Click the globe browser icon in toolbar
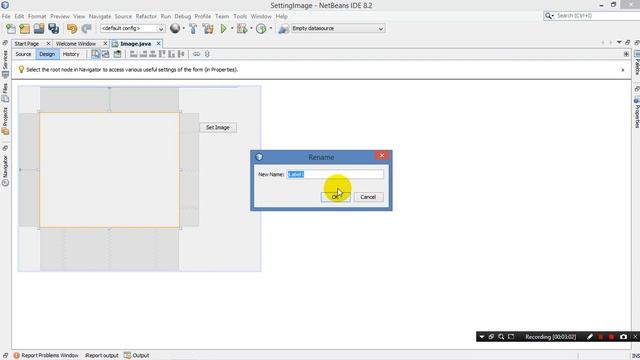This screenshot has width=640, height=360. [x=175, y=28]
